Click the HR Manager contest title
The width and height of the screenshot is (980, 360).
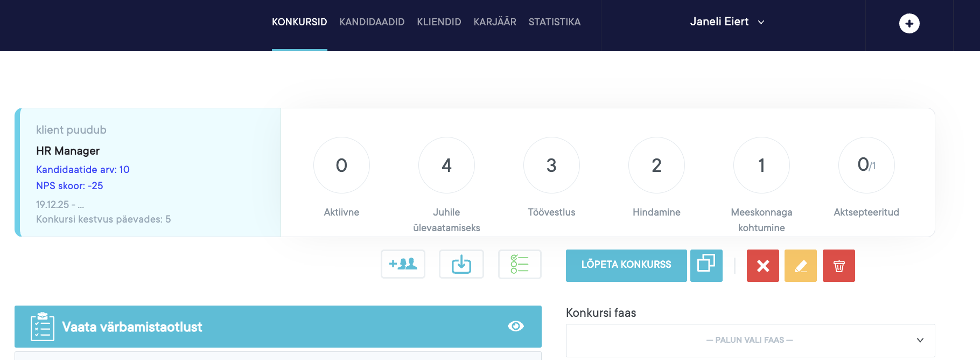pos(68,151)
